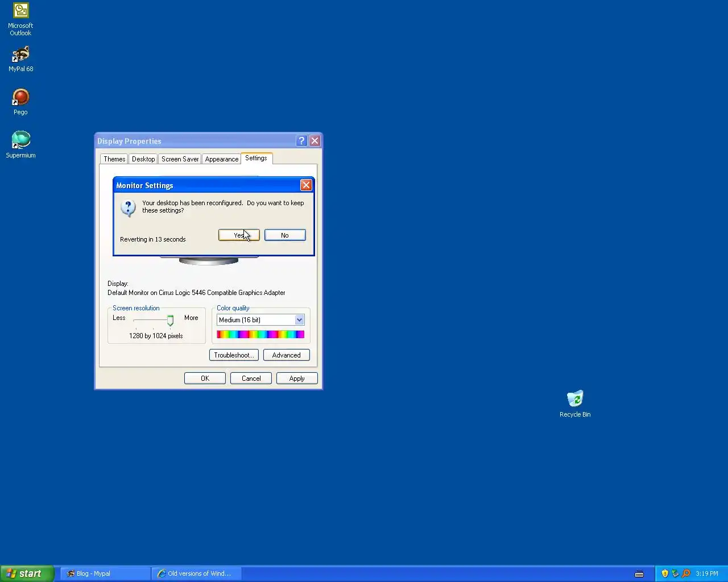Click the system clock showing 3:19 PM

[x=707, y=573]
